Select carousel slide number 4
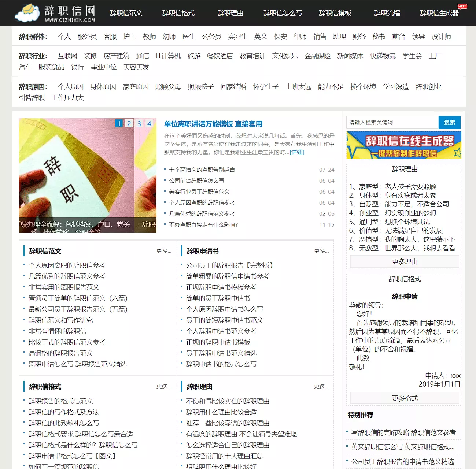The height and width of the screenshot is (469, 476). (x=149, y=123)
